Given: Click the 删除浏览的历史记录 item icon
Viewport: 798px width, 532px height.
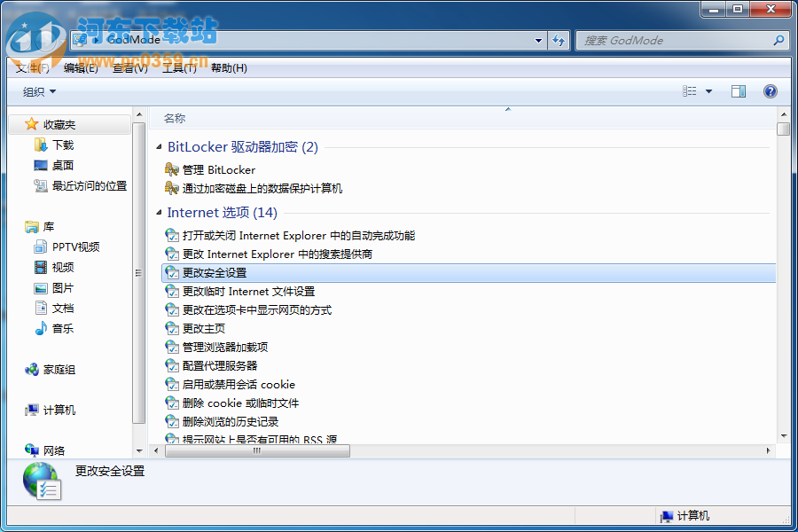Looking at the screenshot, I should [171, 421].
